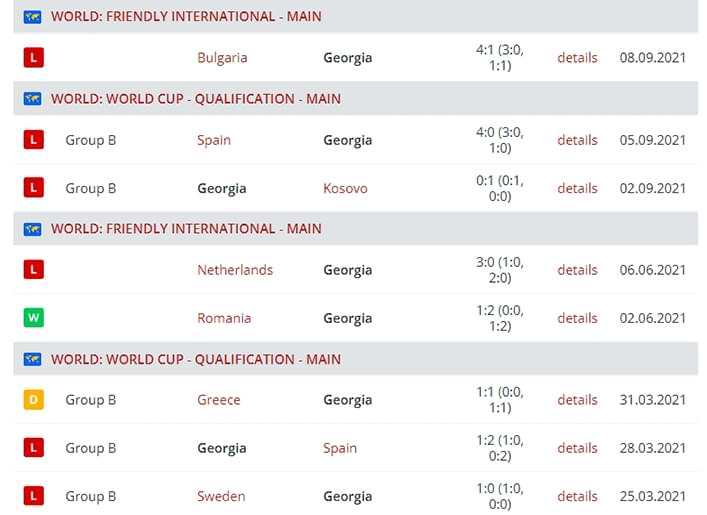707x515 pixels.
Task: Click the red L icon for Sweden match
Action: (x=33, y=496)
